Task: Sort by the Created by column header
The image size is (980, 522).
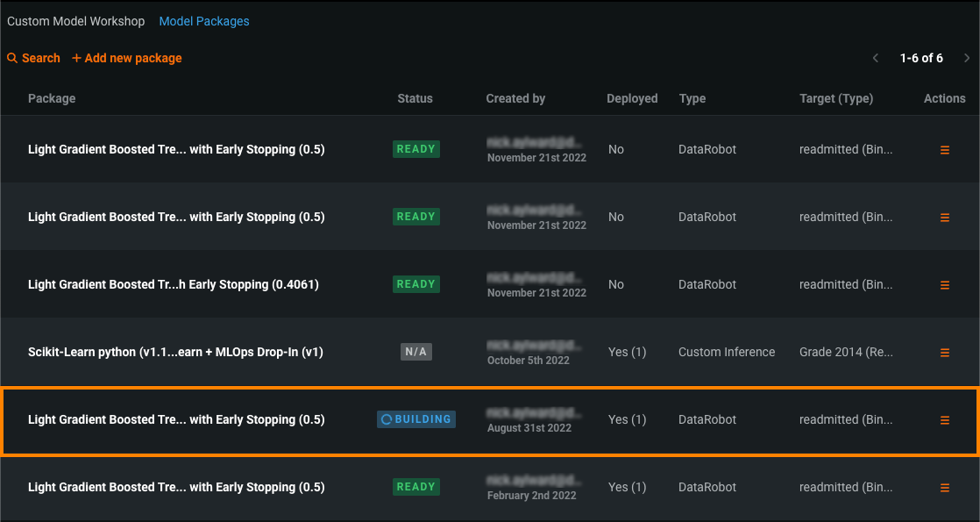Action: click(x=515, y=98)
